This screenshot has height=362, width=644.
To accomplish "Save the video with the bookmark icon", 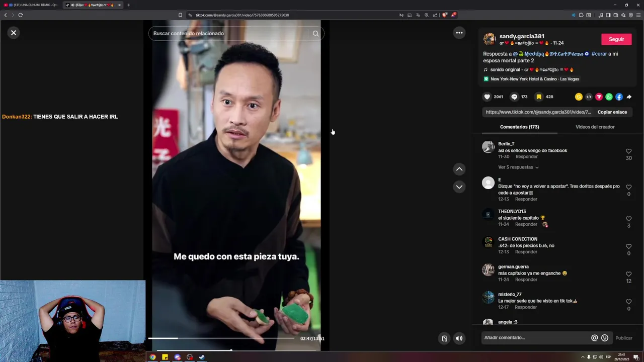I will click(x=539, y=97).
